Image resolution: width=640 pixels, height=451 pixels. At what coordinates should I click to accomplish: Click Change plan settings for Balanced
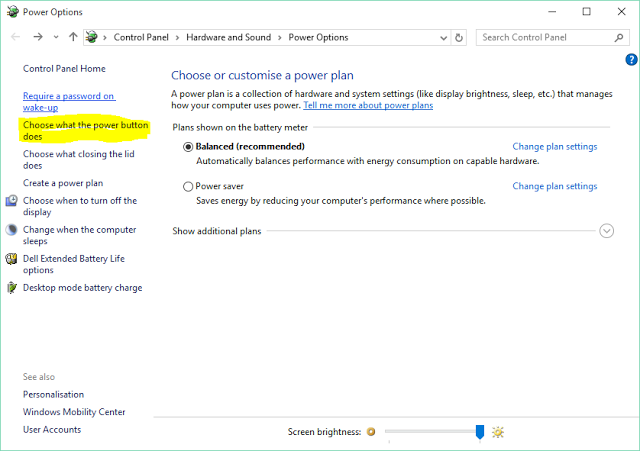click(554, 146)
